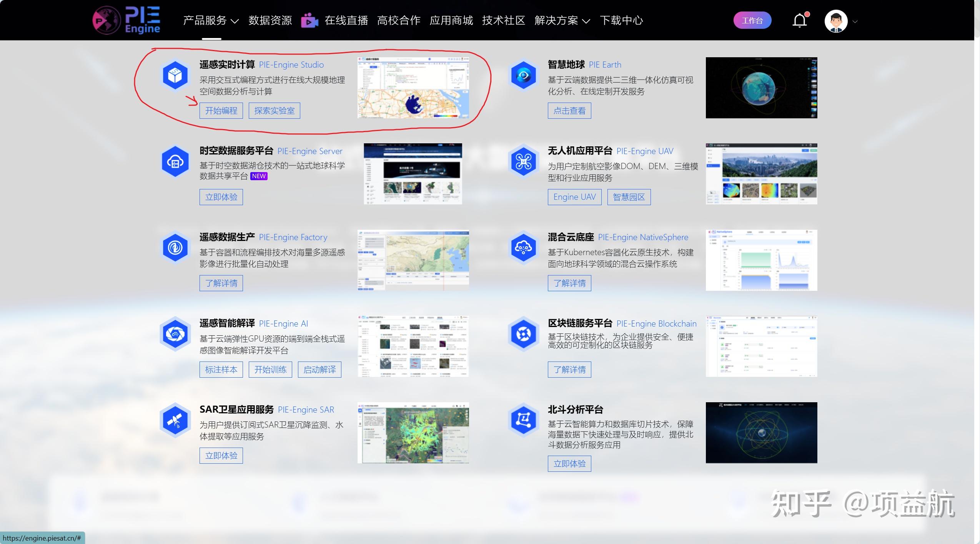This screenshot has height=544, width=980.
Task: Click the 开始编程 button
Action: [221, 110]
